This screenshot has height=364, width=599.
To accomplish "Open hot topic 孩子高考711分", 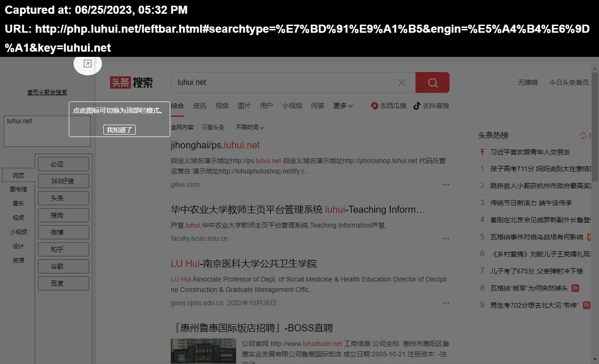I will point(541,169).
